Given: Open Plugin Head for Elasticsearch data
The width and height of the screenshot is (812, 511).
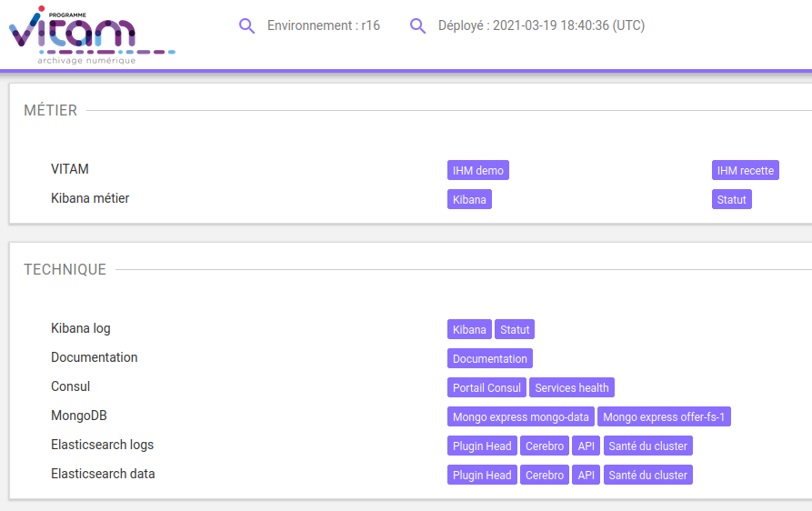Looking at the screenshot, I should [x=482, y=476].
